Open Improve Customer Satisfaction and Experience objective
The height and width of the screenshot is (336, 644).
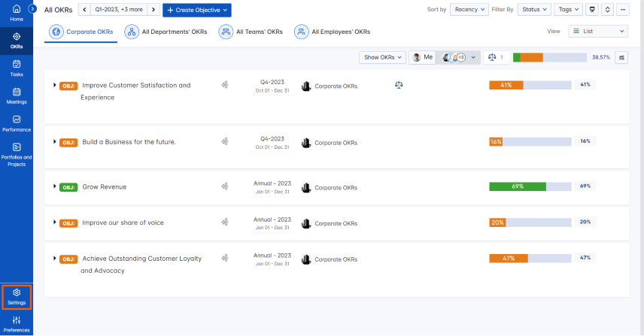point(136,91)
